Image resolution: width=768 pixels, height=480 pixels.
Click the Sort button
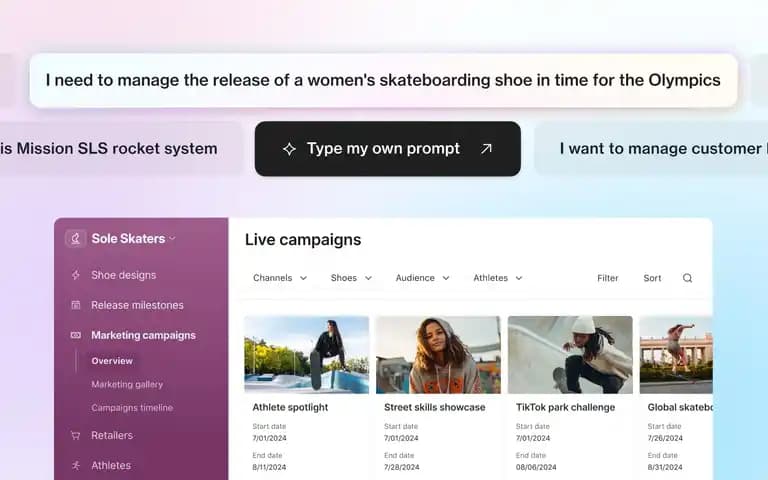pyautogui.click(x=652, y=278)
